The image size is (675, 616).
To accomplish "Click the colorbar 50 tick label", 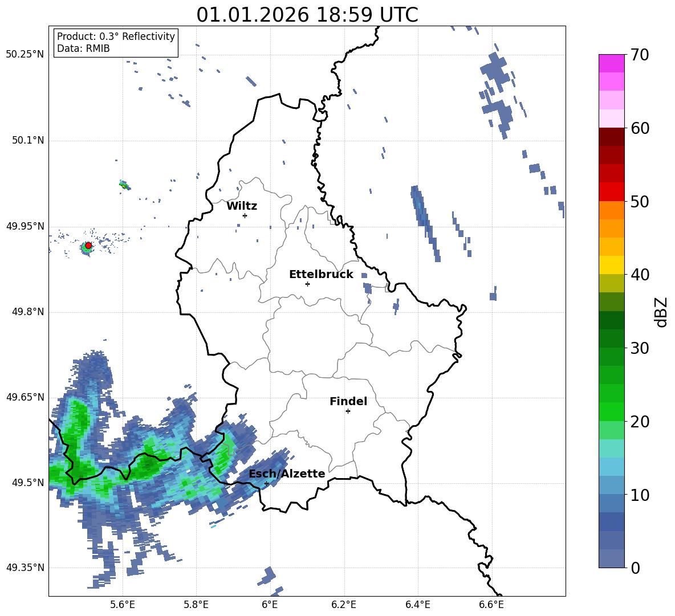I will pos(640,202).
